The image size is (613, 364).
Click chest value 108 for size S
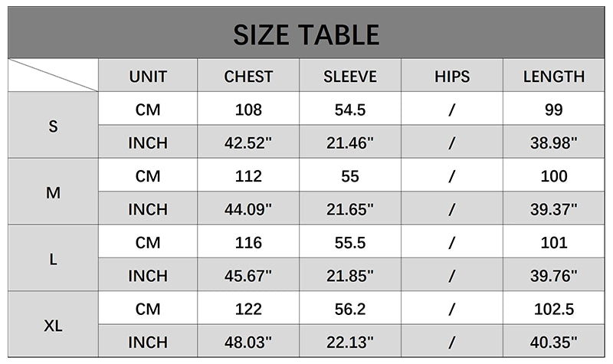pos(248,110)
